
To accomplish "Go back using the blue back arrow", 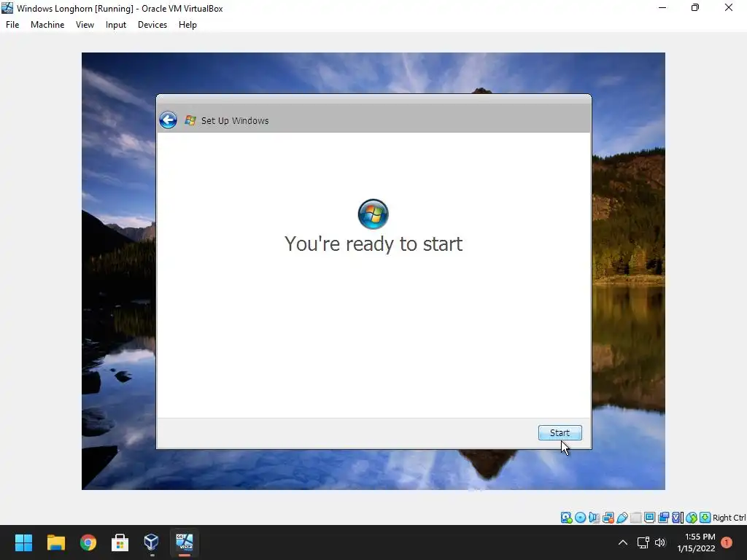I will pos(169,120).
